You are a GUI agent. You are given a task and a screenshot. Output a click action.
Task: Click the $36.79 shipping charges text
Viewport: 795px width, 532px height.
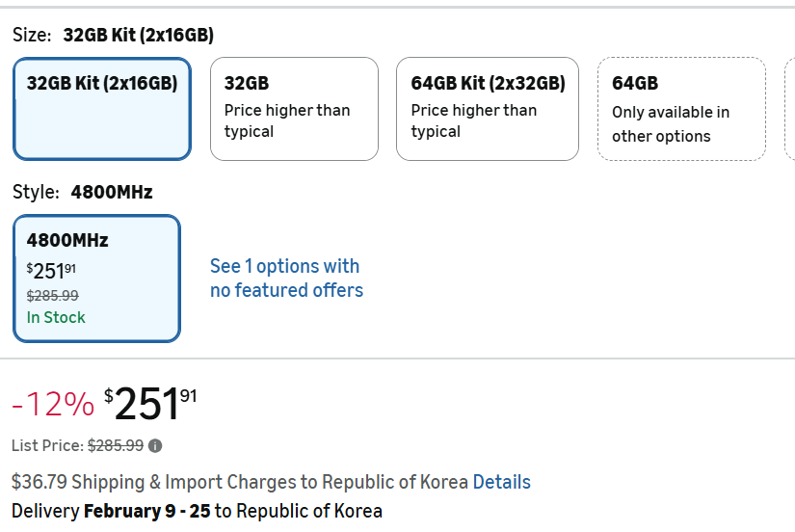click(x=240, y=482)
